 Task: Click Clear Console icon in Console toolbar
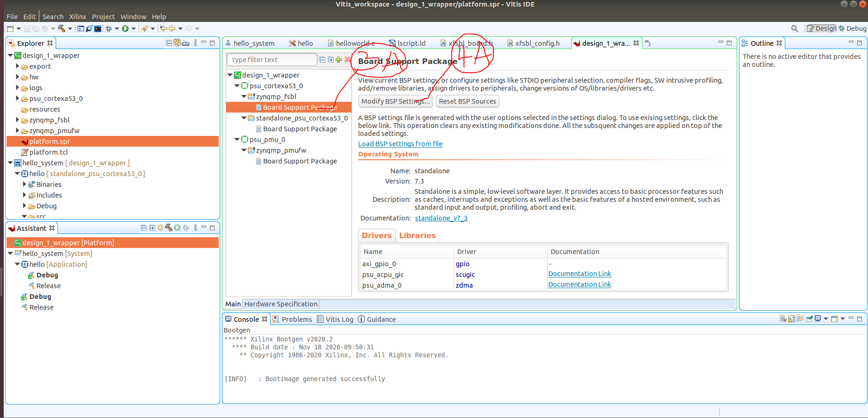tap(783, 319)
